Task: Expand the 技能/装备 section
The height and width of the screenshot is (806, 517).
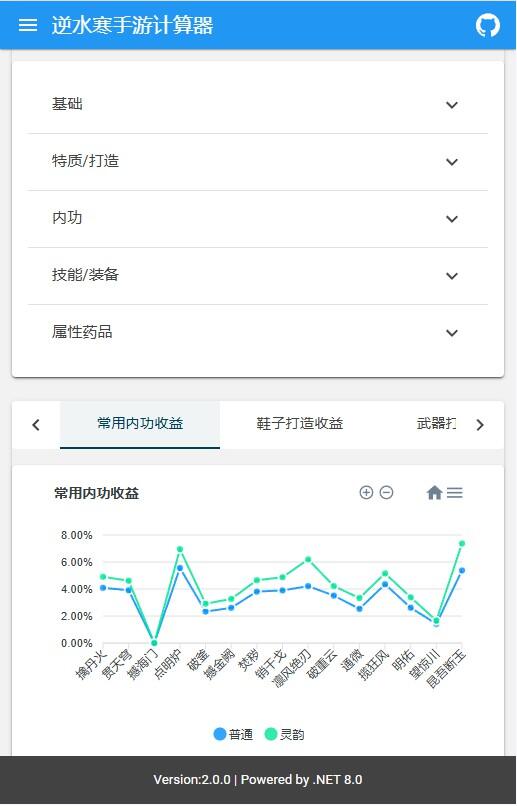Action: (257, 276)
